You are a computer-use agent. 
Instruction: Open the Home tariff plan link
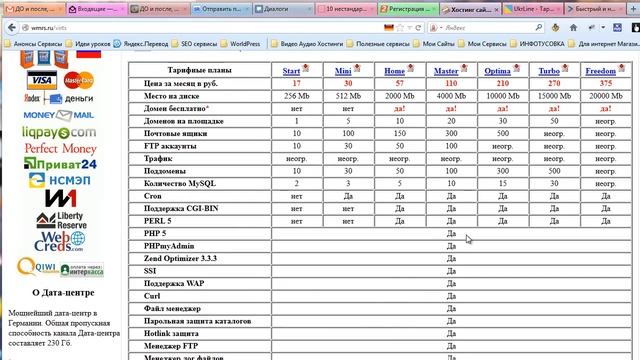click(394, 71)
